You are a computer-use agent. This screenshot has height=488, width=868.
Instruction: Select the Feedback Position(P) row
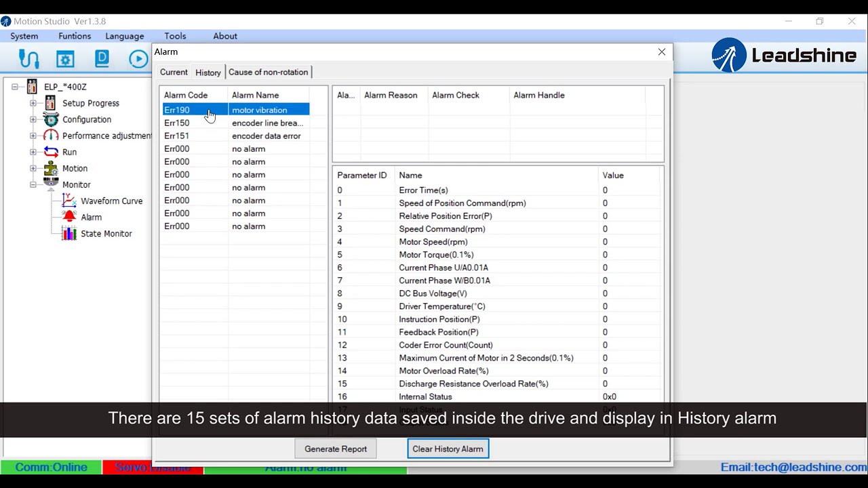click(497, 331)
